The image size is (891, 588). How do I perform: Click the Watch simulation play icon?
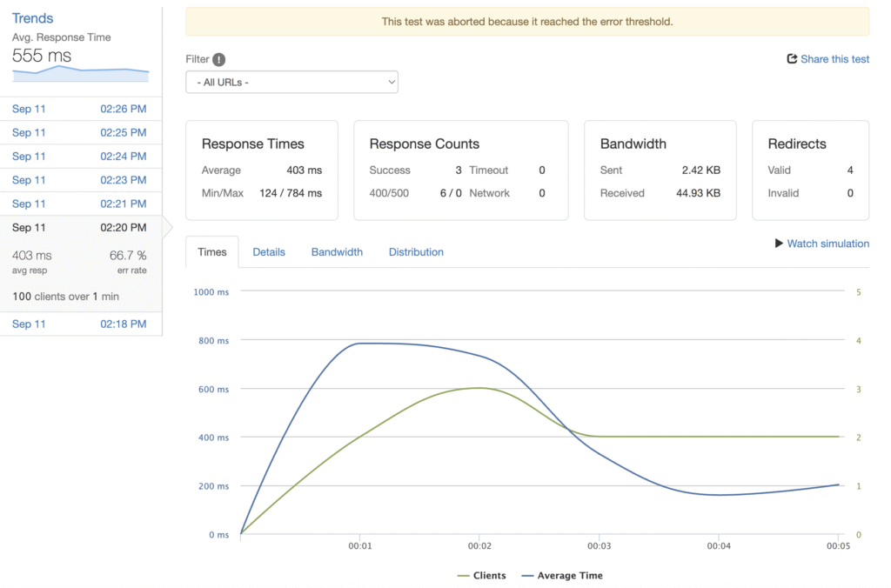point(779,244)
